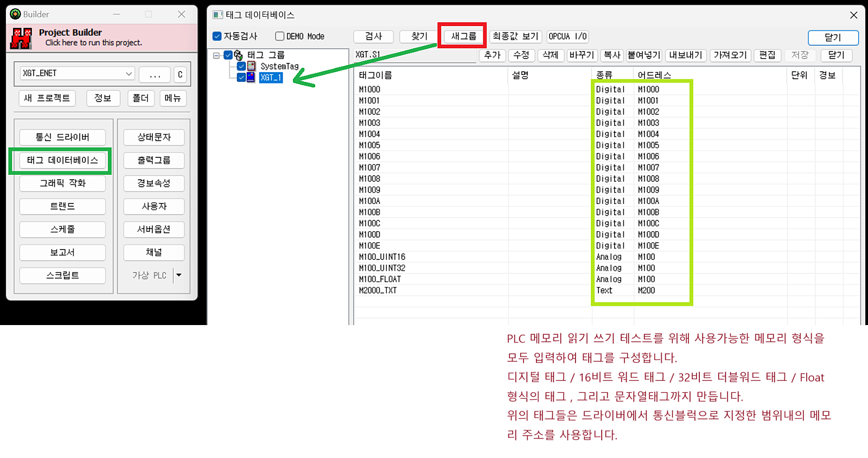Sort by the 태그이름 column header

click(x=431, y=75)
